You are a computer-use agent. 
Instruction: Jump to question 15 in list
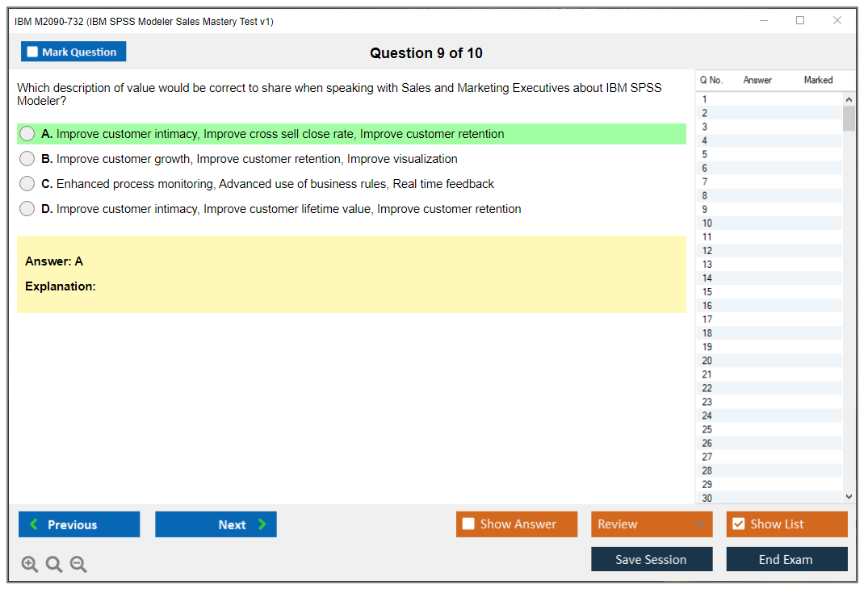(707, 292)
